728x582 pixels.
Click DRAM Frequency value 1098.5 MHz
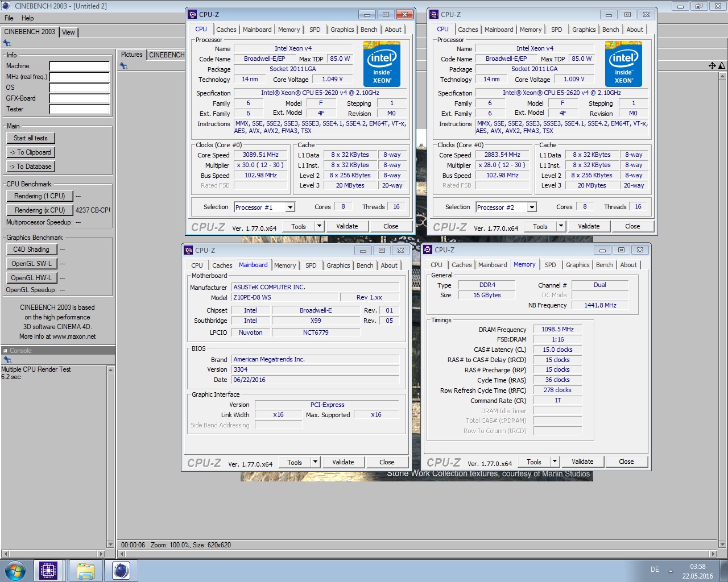tap(557, 329)
